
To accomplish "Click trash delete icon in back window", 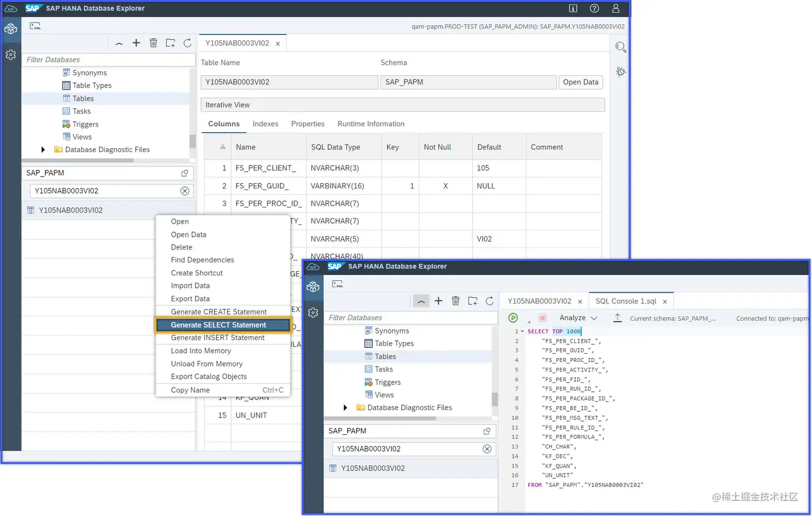I will (154, 43).
